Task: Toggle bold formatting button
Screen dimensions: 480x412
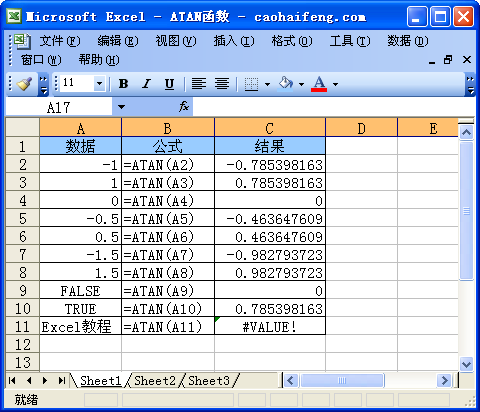Action: click(x=123, y=84)
